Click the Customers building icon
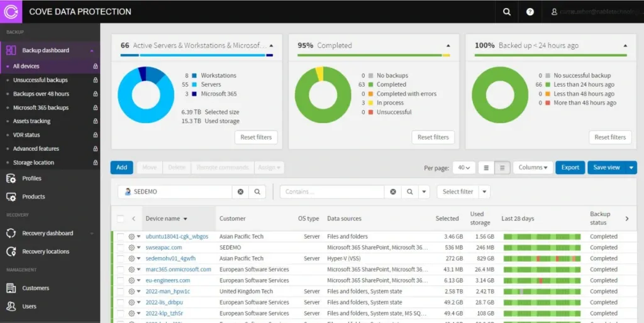Screen dimensions: 644x323 click(11, 288)
